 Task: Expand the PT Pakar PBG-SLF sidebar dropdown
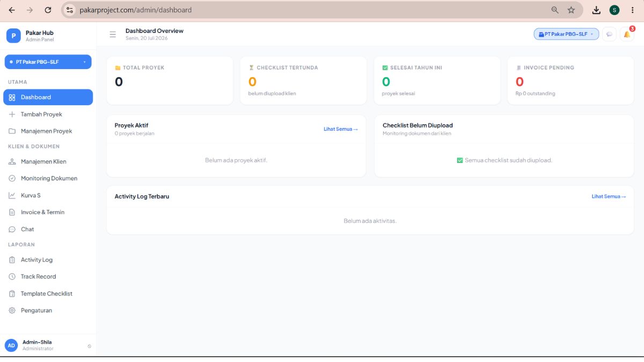(x=48, y=62)
